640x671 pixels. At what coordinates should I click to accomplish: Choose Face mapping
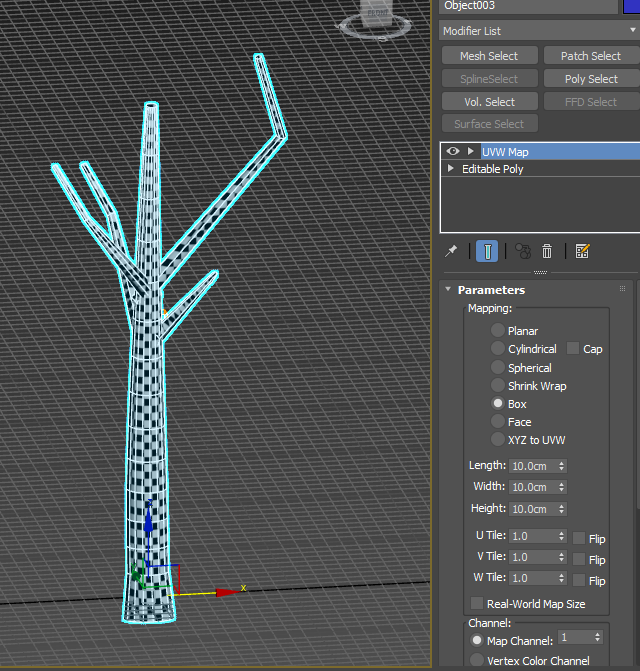coord(498,421)
